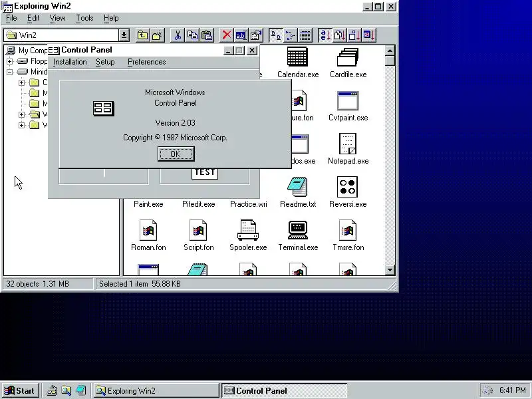Open the Help menu in Explorer

(x=111, y=18)
